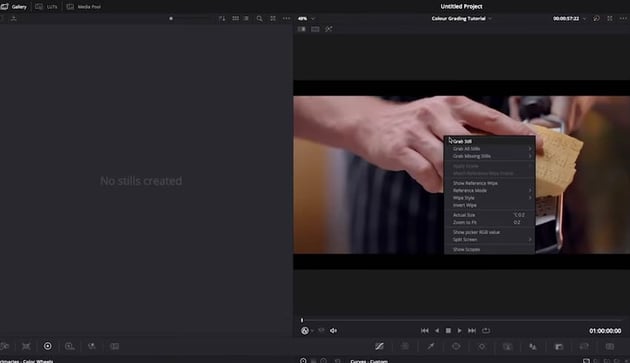This screenshot has width=630, height=363.
Task: Open the Blur palette icon
Action: (x=533, y=346)
